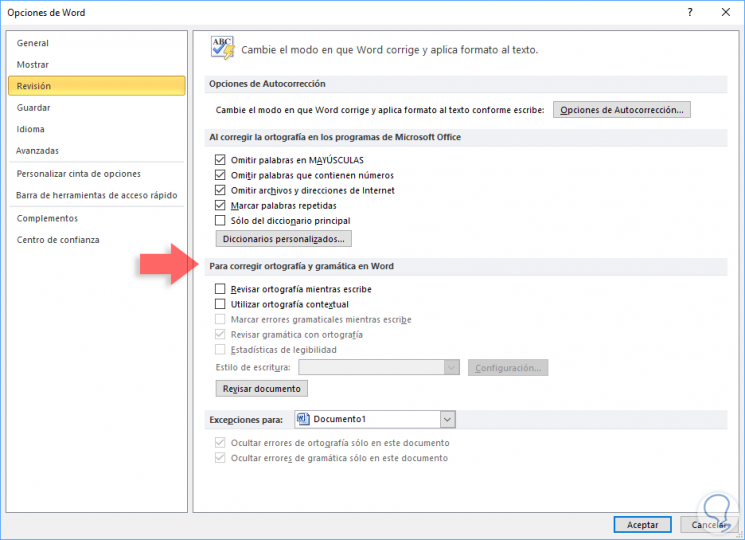745x540 pixels.
Task: Toggle Ocultar errores de gramática sólo en este documento
Action: [220, 458]
